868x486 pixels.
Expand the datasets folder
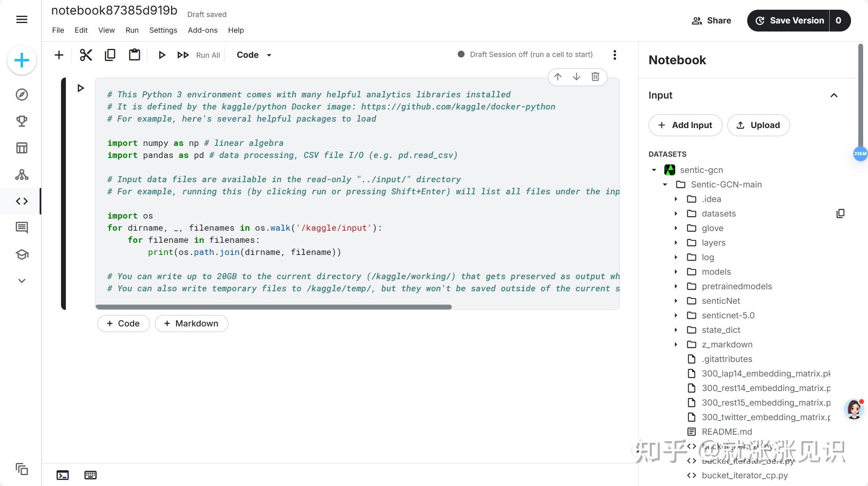point(676,214)
